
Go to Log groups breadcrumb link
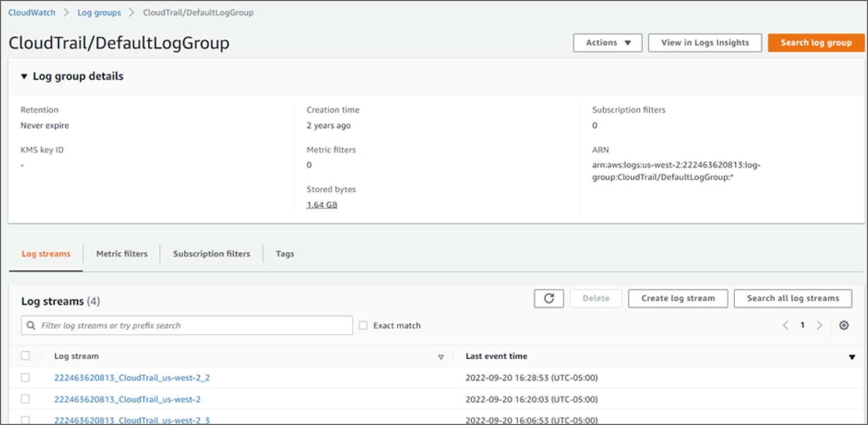(x=99, y=12)
